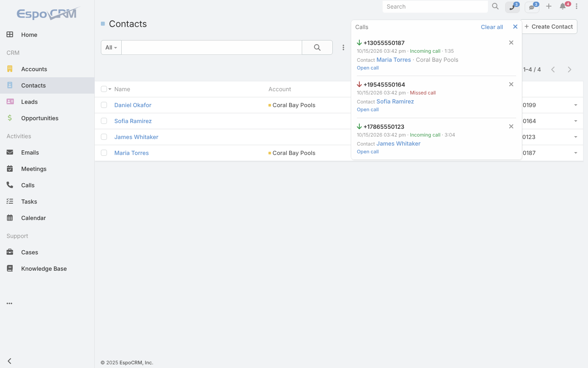Check the select-all checkbox in header
This screenshot has height=368, width=588.
tap(104, 89)
